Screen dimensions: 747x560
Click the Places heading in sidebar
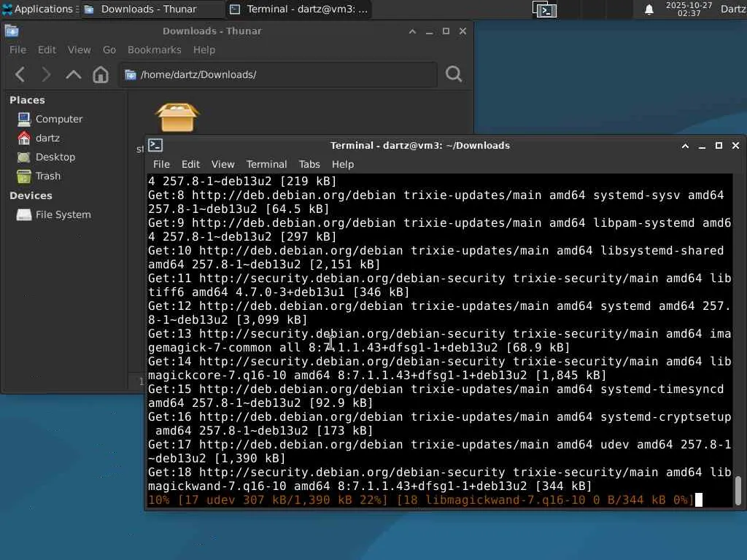click(x=27, y=100)
